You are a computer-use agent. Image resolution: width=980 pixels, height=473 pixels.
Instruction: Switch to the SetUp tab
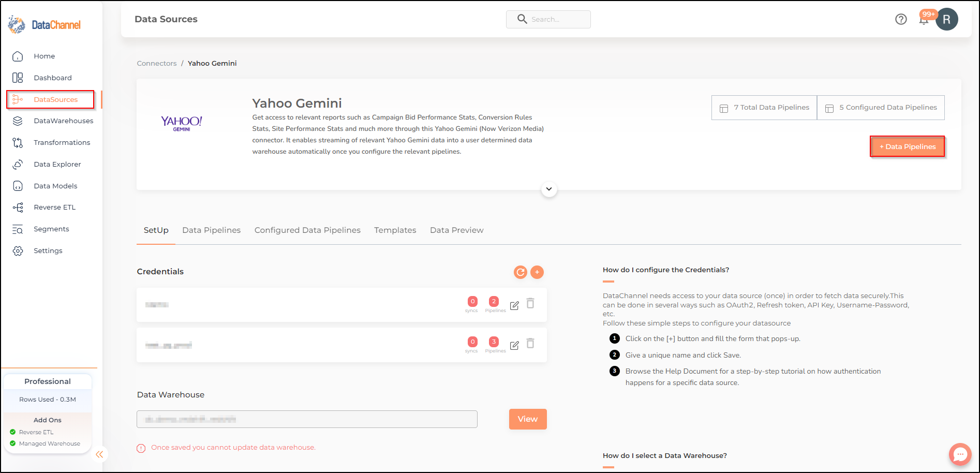[x=156, y=230]
